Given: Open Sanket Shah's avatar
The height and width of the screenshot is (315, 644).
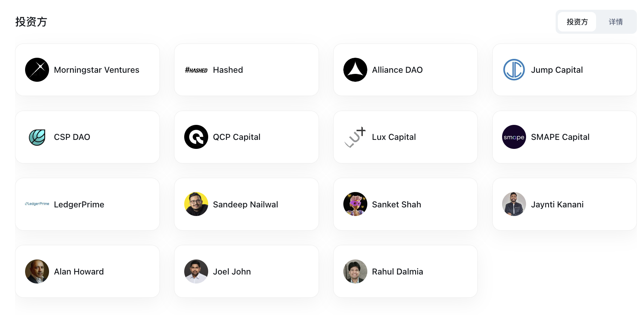Looking at the screenshot, I should click(x=355, y=204).
